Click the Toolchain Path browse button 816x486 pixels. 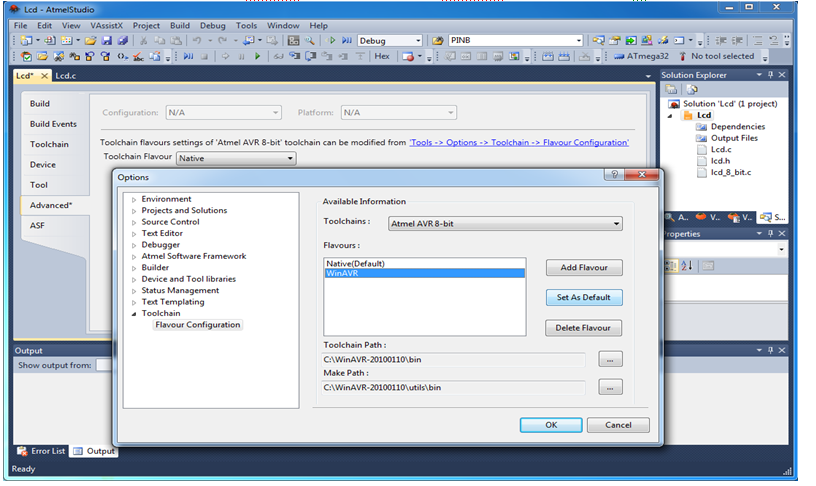pos(610,360)
